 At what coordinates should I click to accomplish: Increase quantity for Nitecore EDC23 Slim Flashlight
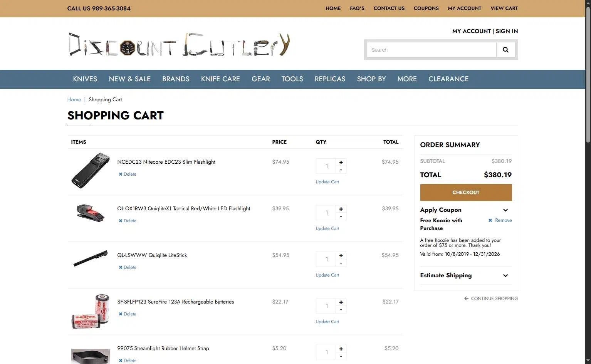point(341,163)
